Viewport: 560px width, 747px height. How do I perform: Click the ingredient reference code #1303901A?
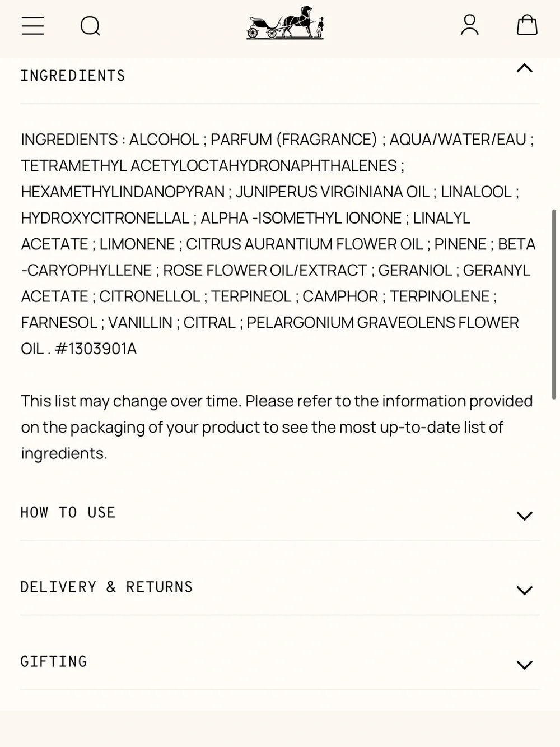96,349
